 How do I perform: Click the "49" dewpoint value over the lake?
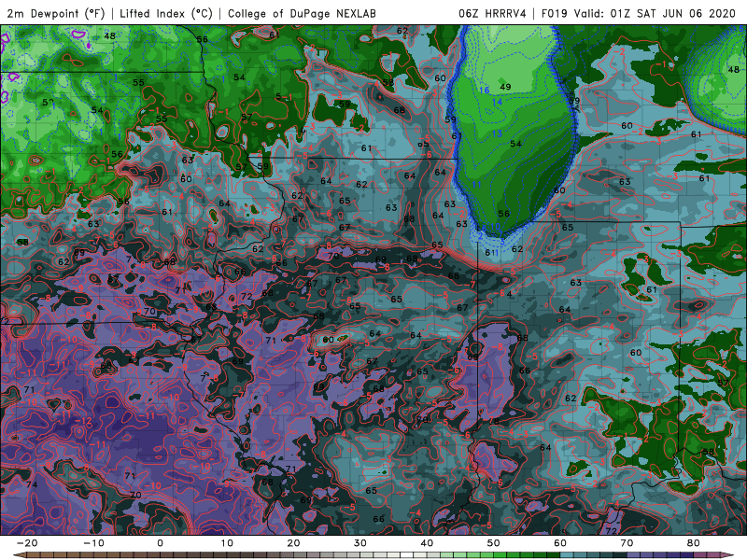(x=505, y=87)
